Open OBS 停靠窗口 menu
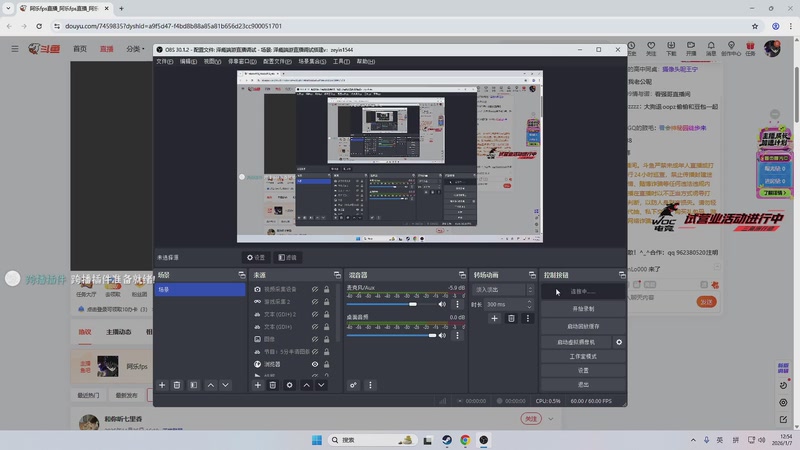This screenshot has width=800, height=450. [x=242, y=62]
